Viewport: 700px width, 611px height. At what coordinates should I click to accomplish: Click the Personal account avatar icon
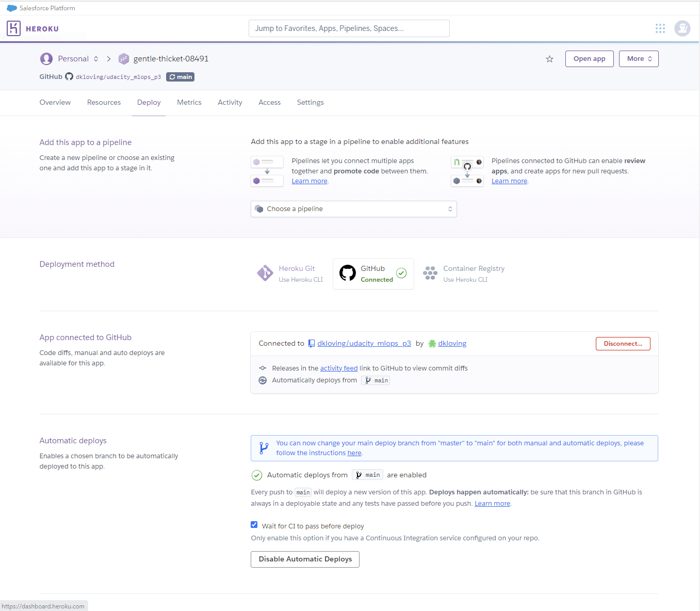46,59
